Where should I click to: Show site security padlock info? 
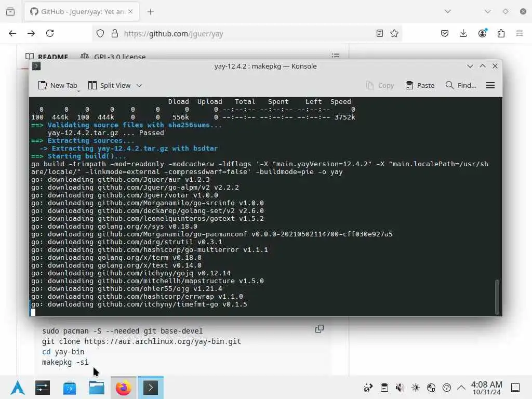point(115,33)
